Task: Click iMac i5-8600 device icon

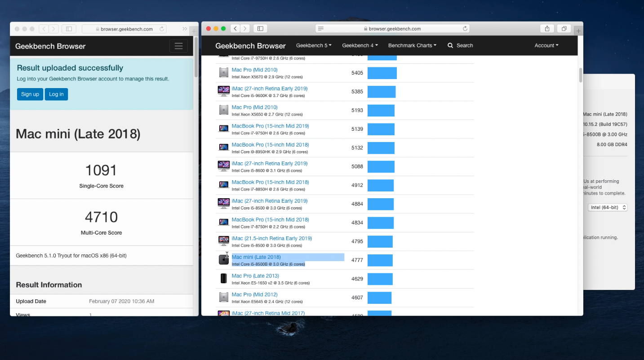Action: pyautogui.click(x=223, y=166)
